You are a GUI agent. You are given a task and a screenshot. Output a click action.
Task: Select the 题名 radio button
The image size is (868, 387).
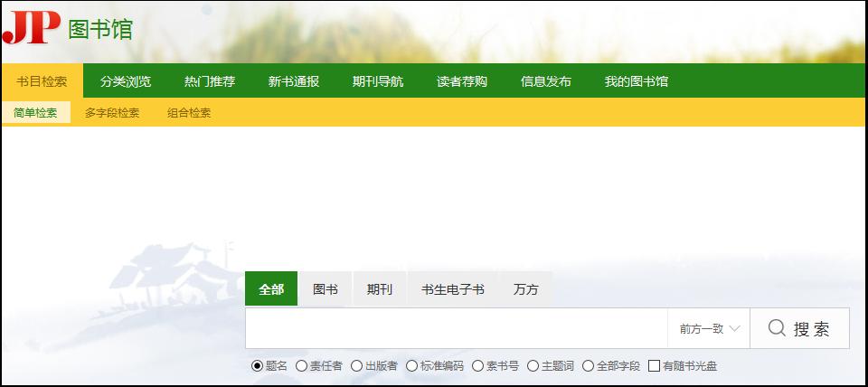(258, 366)
